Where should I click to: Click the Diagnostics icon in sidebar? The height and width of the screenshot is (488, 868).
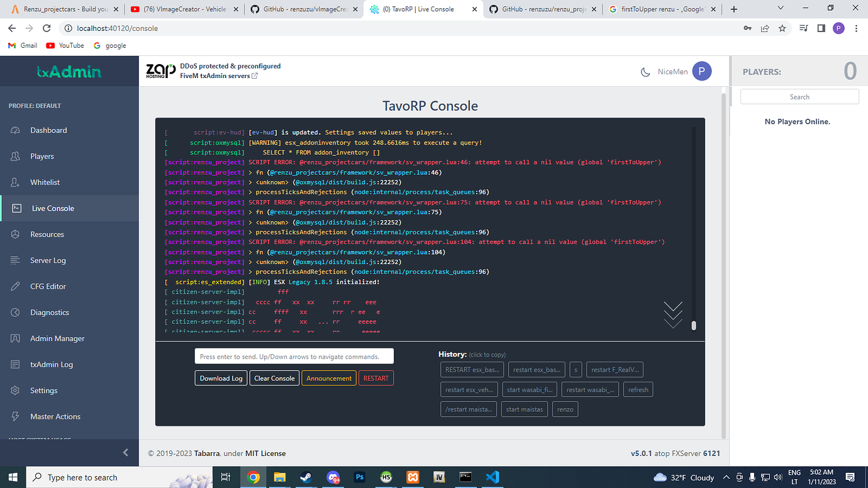pyautogui.click(x=16, y=313)
